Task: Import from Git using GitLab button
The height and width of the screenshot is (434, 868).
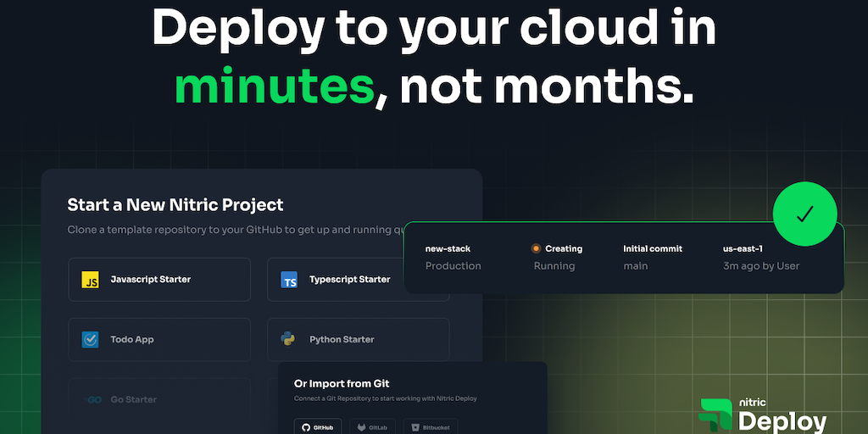Action: (x=373, y=427)
